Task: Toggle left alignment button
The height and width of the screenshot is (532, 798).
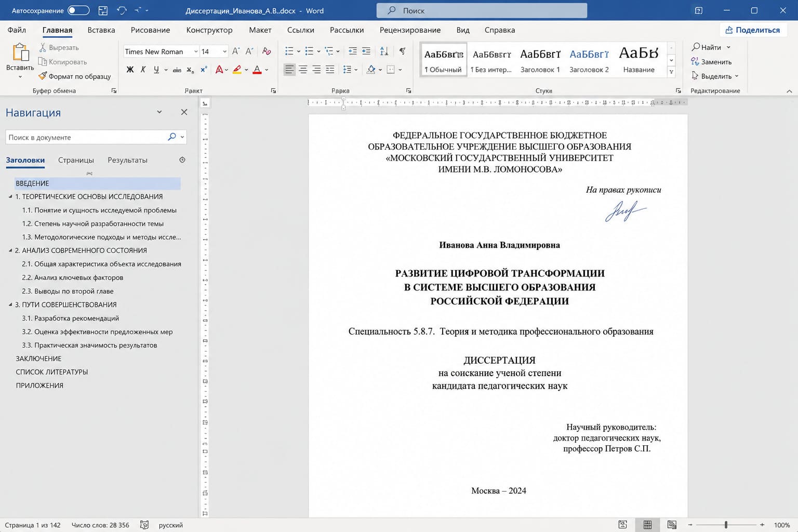Action: coord(289,70)
